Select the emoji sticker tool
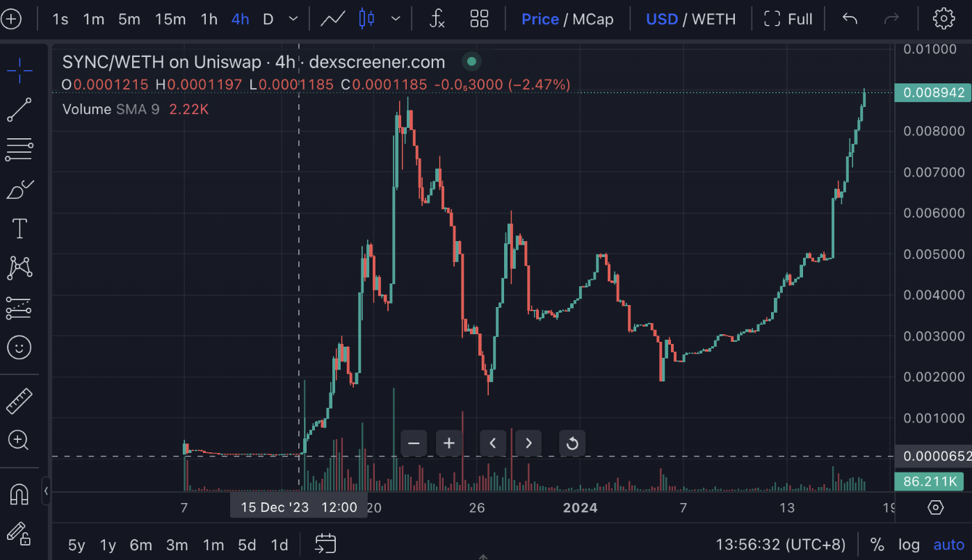 click(19, 347)
